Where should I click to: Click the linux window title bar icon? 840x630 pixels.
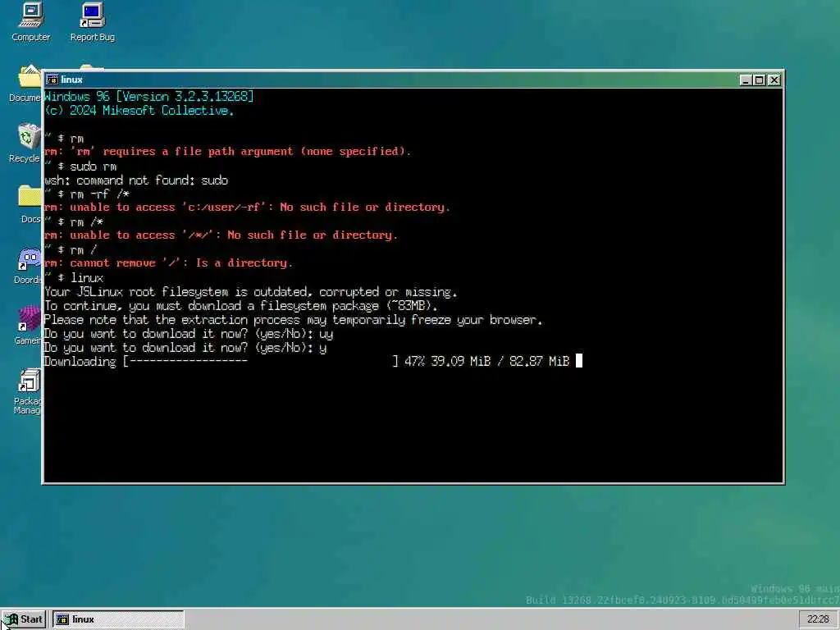(x=52, y=80)
